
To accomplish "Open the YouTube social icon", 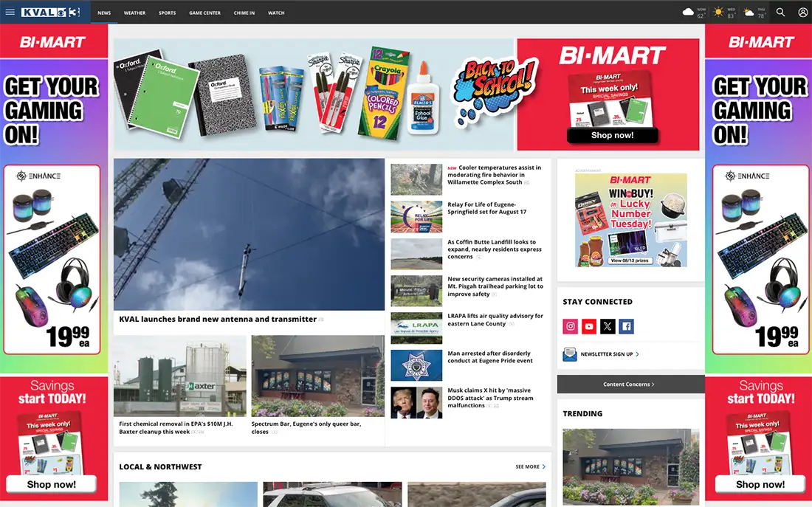I will click(x=589, y=326).
